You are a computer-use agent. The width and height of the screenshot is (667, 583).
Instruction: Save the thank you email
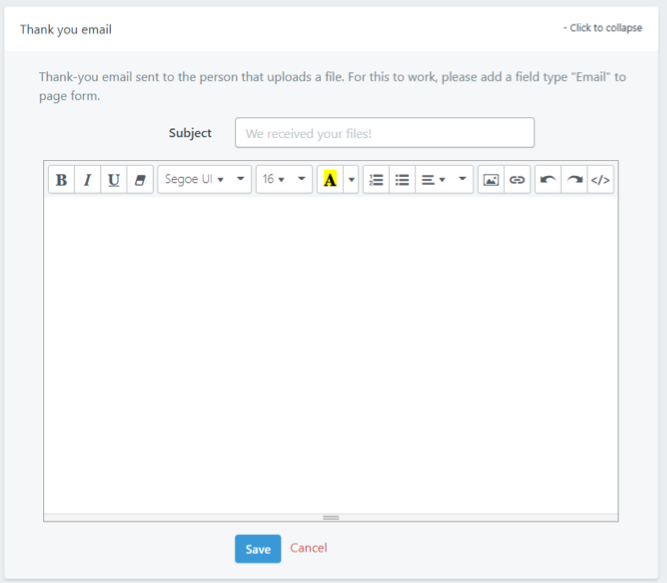coord(258,549)
